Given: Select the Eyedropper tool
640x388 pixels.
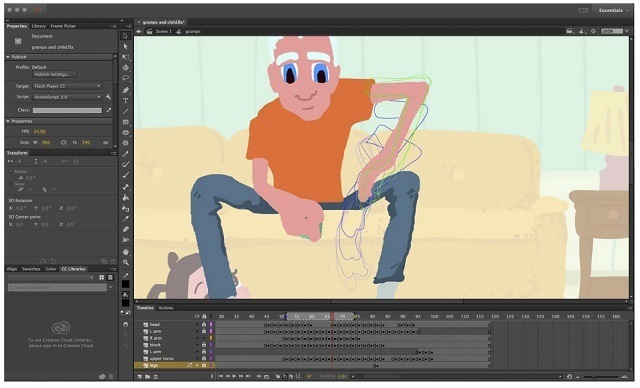Looking at the screenshot, I should [x=126, y=219].
